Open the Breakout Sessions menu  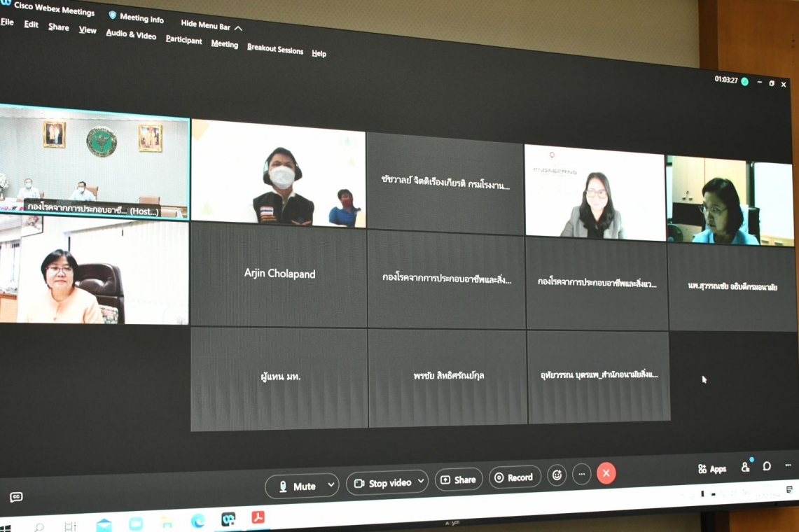(275, 49)
